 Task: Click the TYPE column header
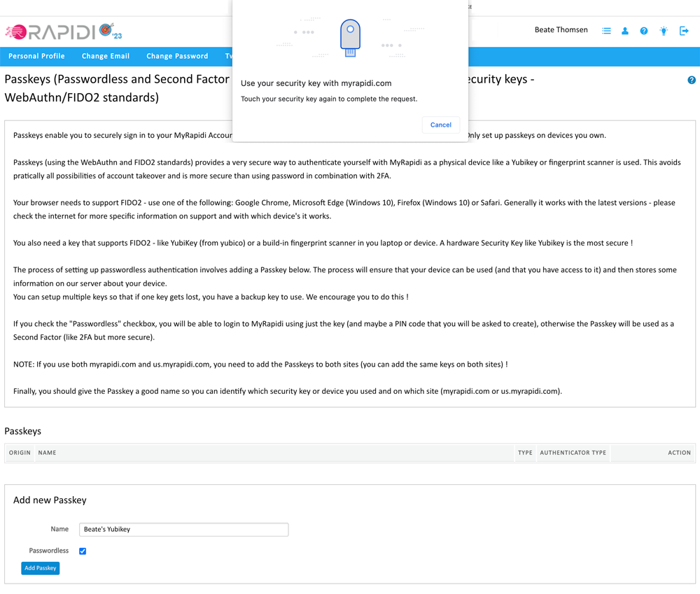click(525, 453)
